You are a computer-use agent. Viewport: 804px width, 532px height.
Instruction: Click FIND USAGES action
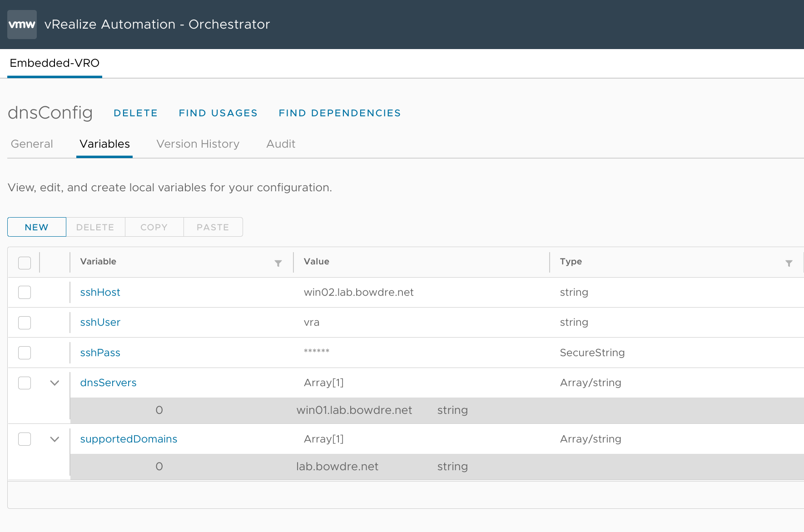tap(218, 113)
